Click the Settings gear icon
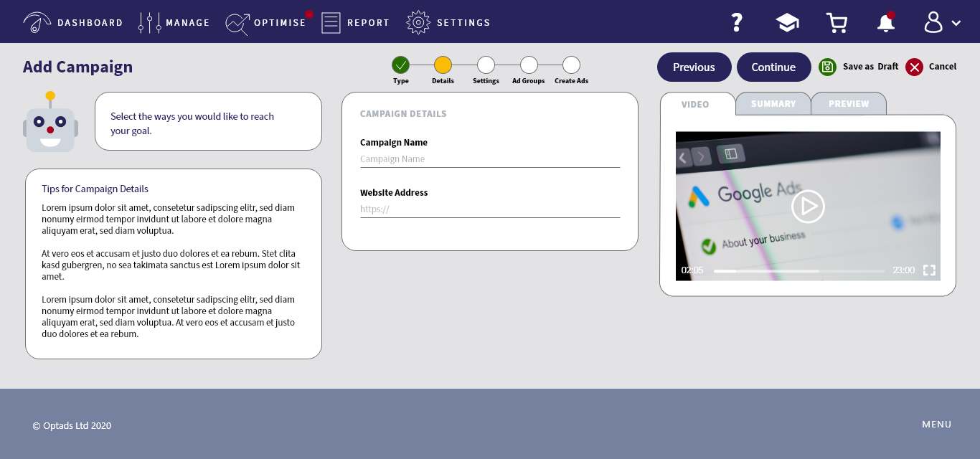This screenshot has height=459, width=980. [418, 22]
